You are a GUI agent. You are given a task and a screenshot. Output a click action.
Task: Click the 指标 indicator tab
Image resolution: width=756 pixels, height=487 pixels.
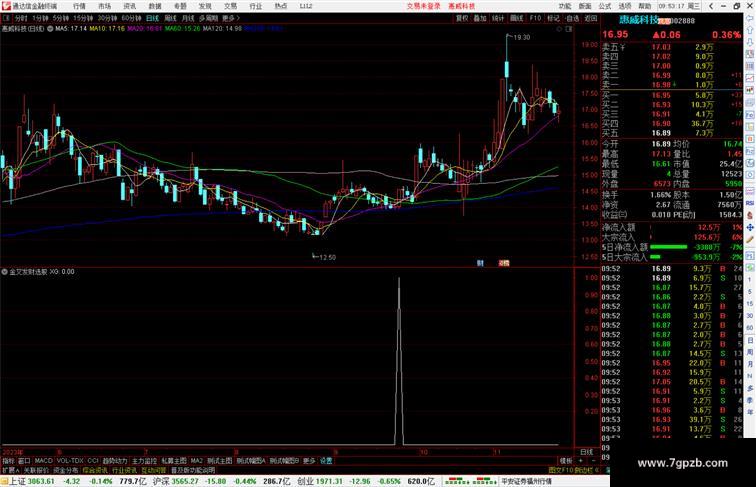pos(9,461)
